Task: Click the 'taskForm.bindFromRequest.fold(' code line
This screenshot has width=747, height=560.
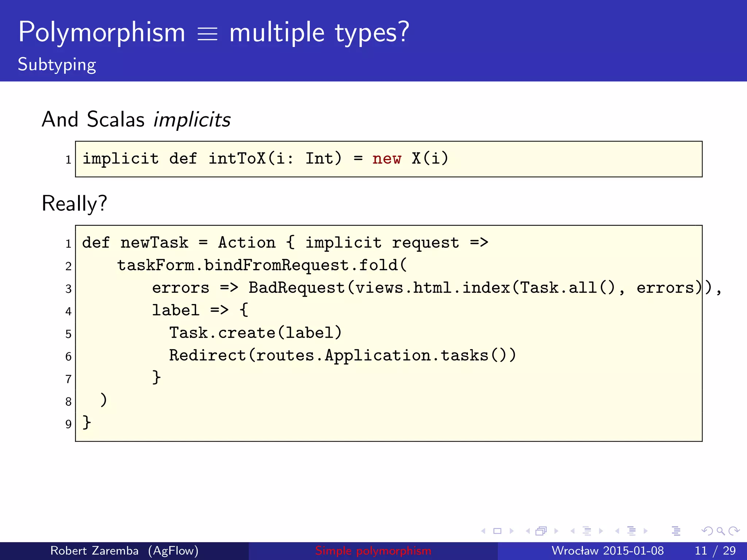Action: click(x=262, y=265)
